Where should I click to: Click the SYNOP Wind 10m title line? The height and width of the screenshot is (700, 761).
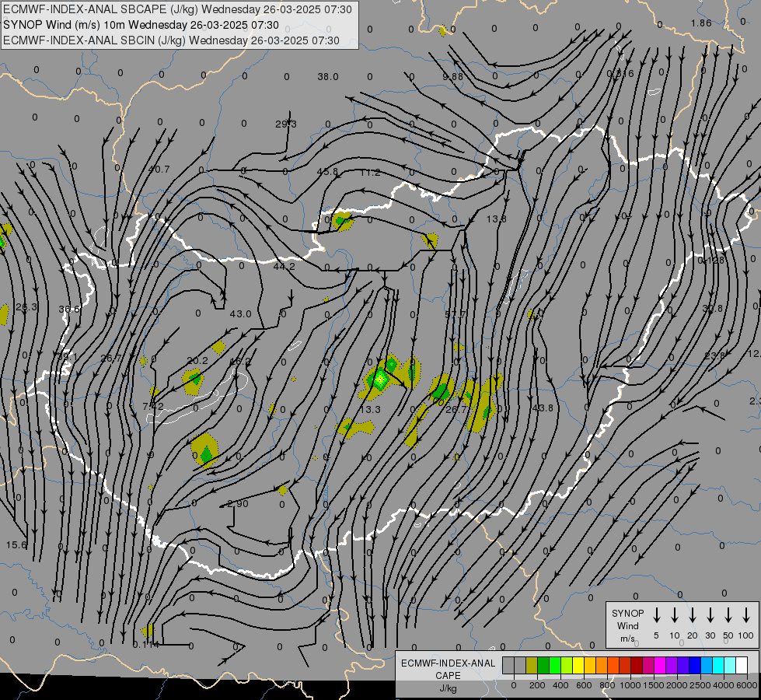141,25
